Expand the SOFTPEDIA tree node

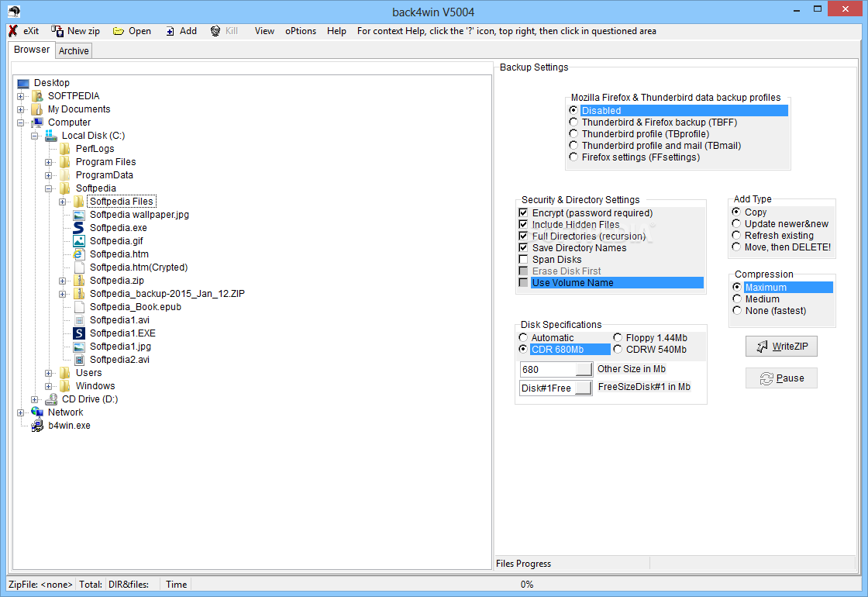tap(20, 96)
